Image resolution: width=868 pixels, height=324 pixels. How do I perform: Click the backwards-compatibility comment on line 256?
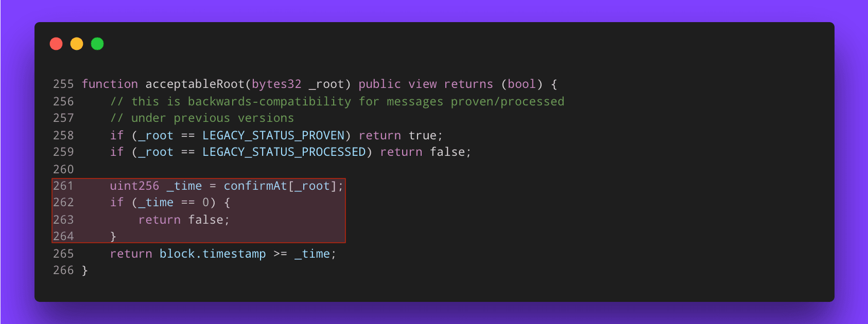point(337,101)
